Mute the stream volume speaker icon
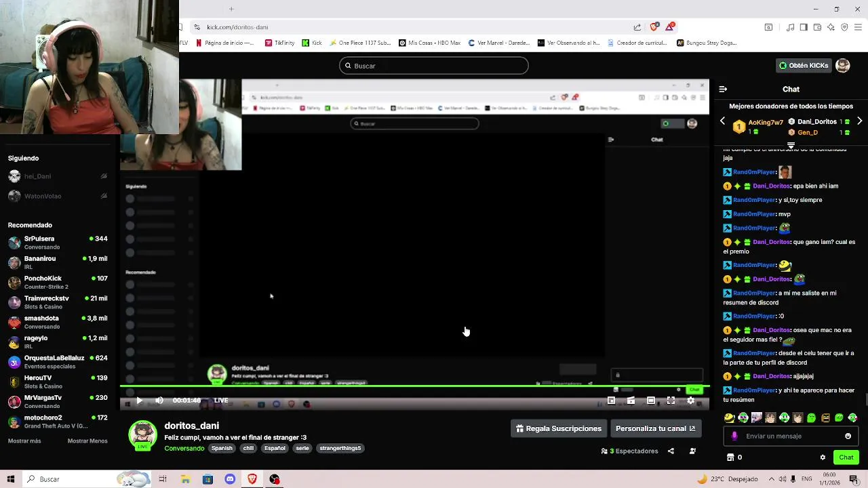 159,401
